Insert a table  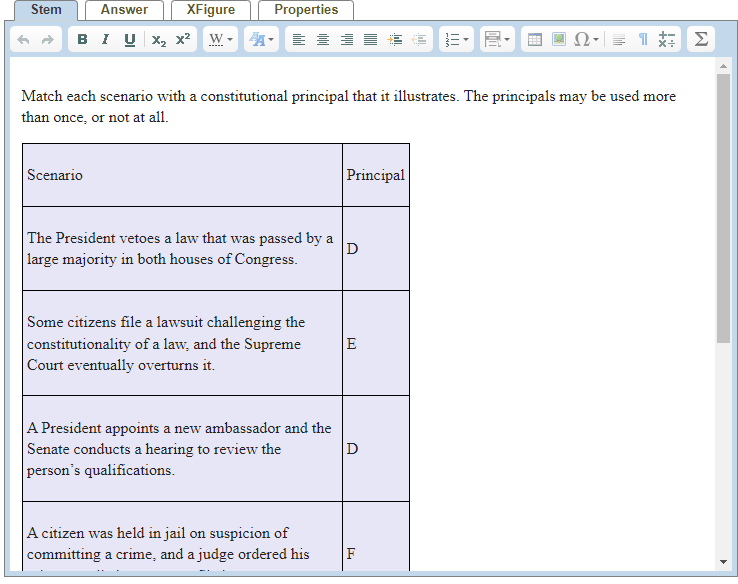(534, 39)
